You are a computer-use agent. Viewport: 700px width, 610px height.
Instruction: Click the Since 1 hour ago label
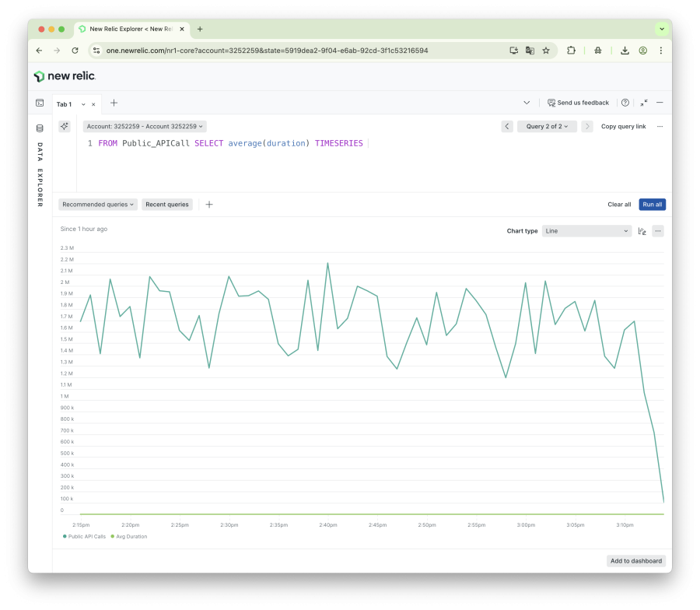(84, 229)
